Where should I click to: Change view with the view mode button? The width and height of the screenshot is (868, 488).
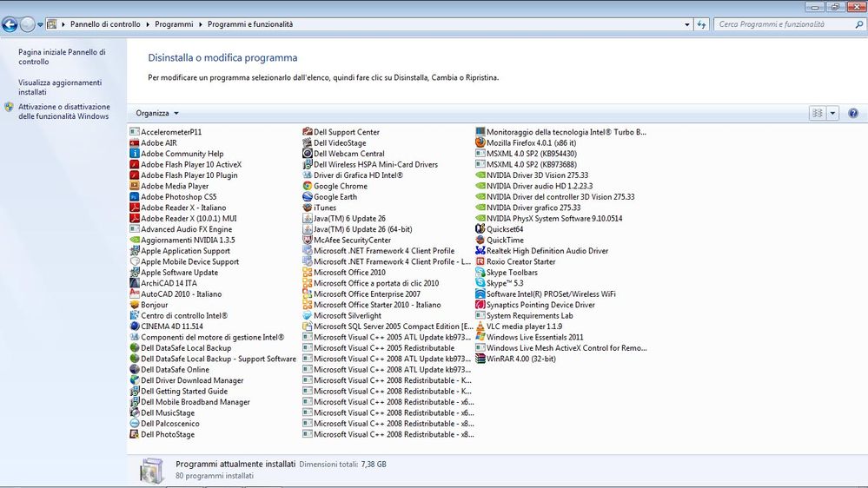coord(818,114)
